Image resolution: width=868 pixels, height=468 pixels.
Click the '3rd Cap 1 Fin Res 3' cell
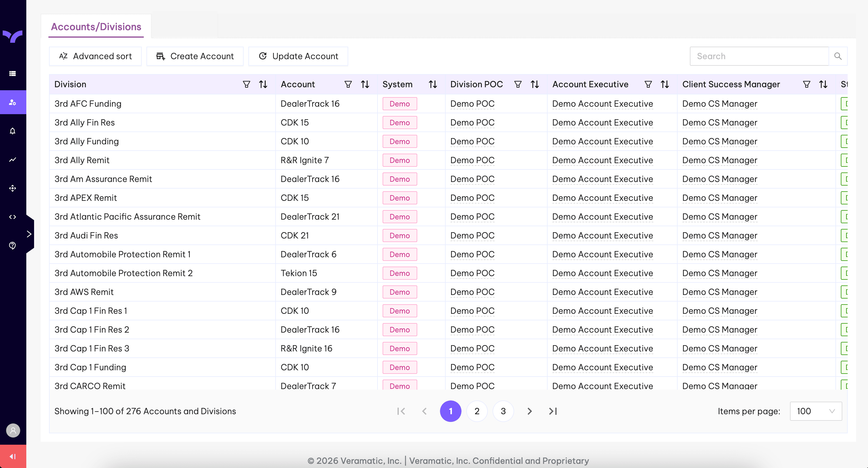pos(162,348)
